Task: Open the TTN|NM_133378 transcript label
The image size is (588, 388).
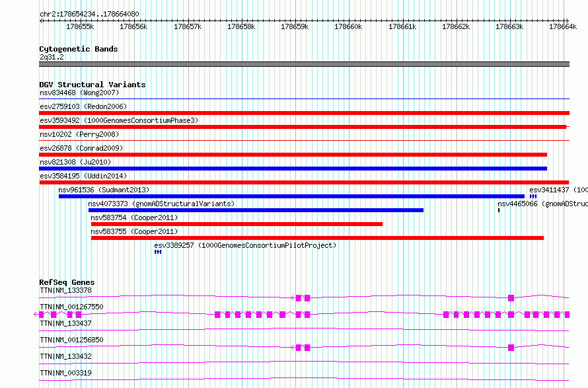Action: coord(65,290)
